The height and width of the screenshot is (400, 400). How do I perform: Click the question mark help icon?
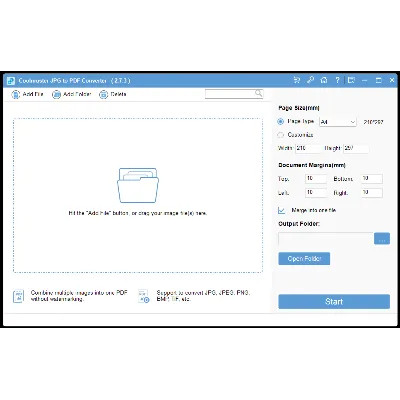pos(337,80)
